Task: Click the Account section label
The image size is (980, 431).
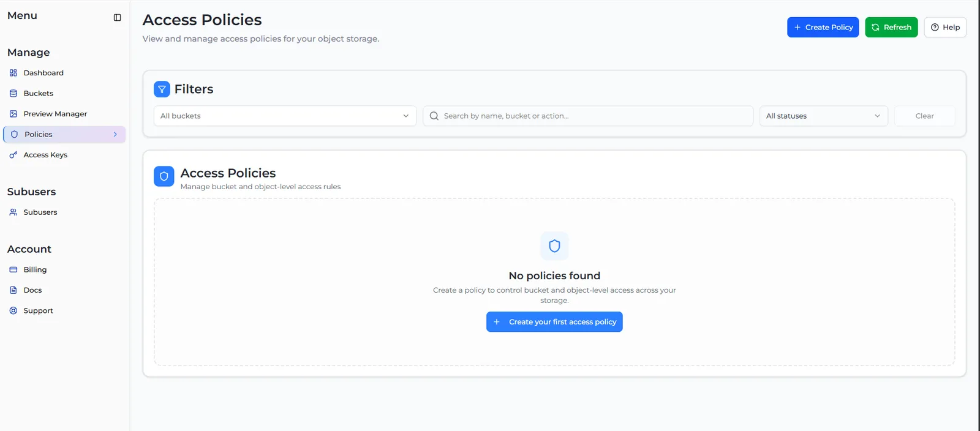Action: tap(29, 249)
